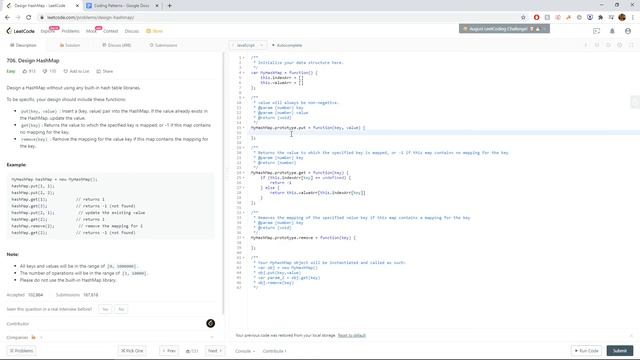Switch to the Solution tab
640x360 pixels.
coord(70,45)
